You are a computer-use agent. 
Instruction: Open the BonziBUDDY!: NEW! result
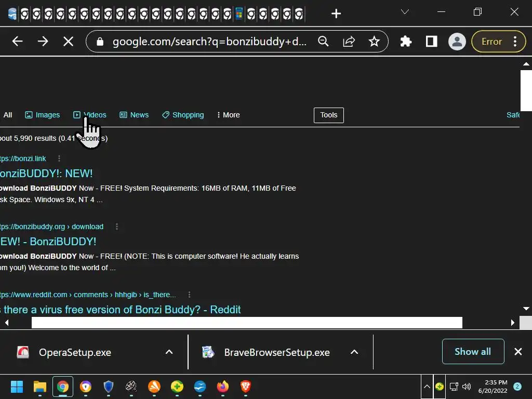click(46, 174)
